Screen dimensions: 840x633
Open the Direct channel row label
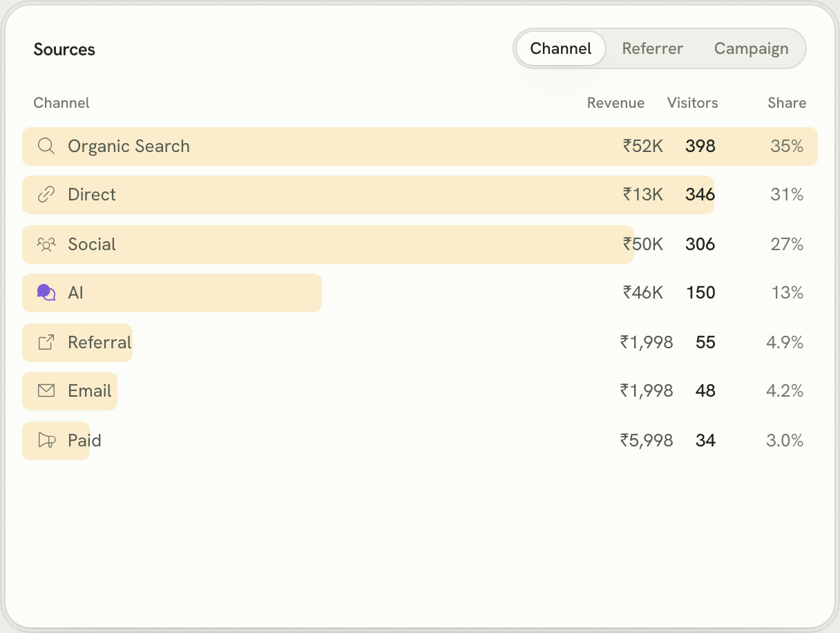(92, 195)
